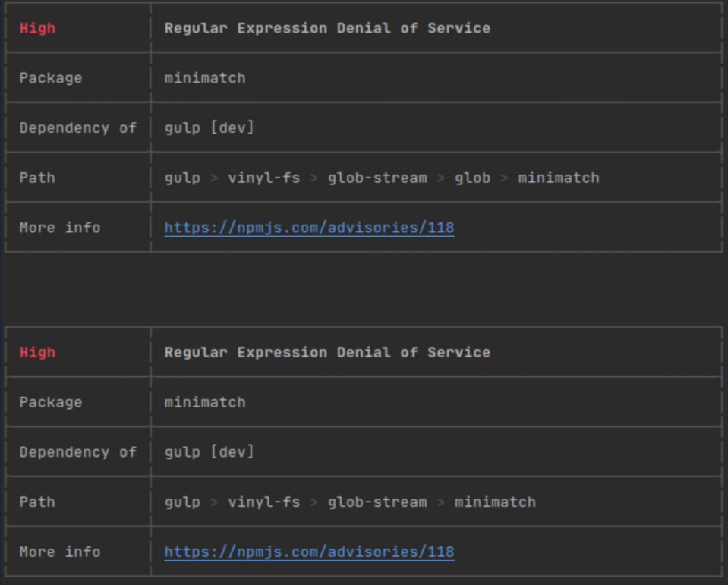
Task: Click path ending in glob-stream > minimatch
Action: tap(350, 502)
